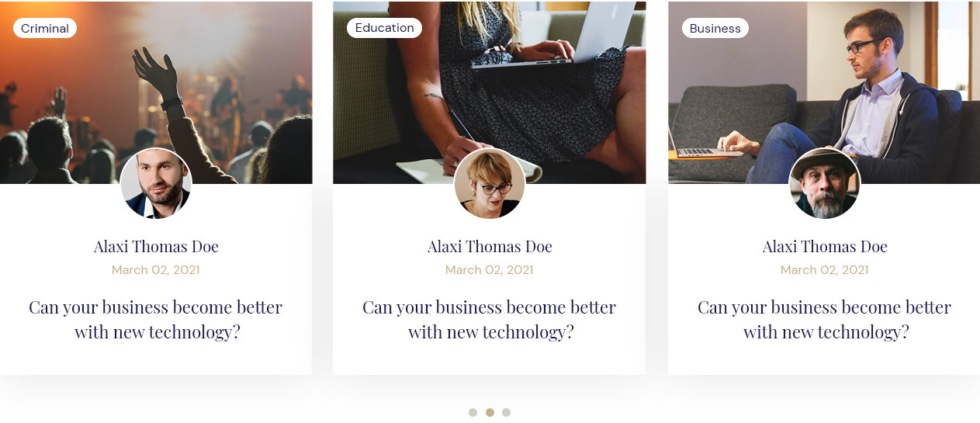Open the concert crowd article image
The image size is (980, 423).
coord(156,92)
